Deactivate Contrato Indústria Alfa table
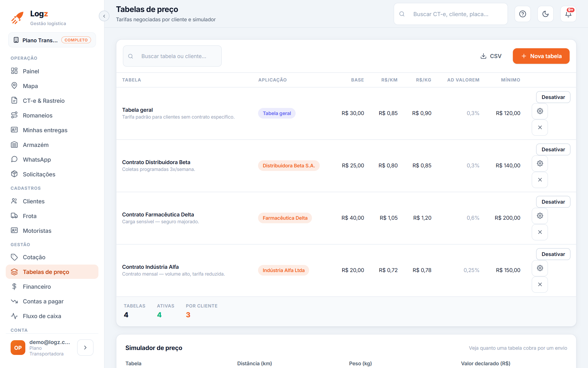The width and height of the screenshot is (588, 368). point(553,254)
